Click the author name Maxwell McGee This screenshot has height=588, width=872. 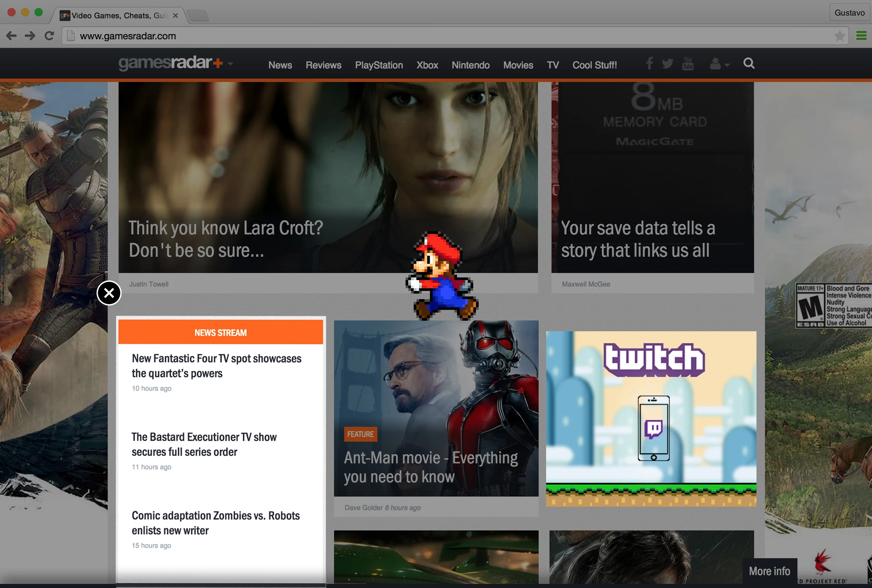(586, 284)
